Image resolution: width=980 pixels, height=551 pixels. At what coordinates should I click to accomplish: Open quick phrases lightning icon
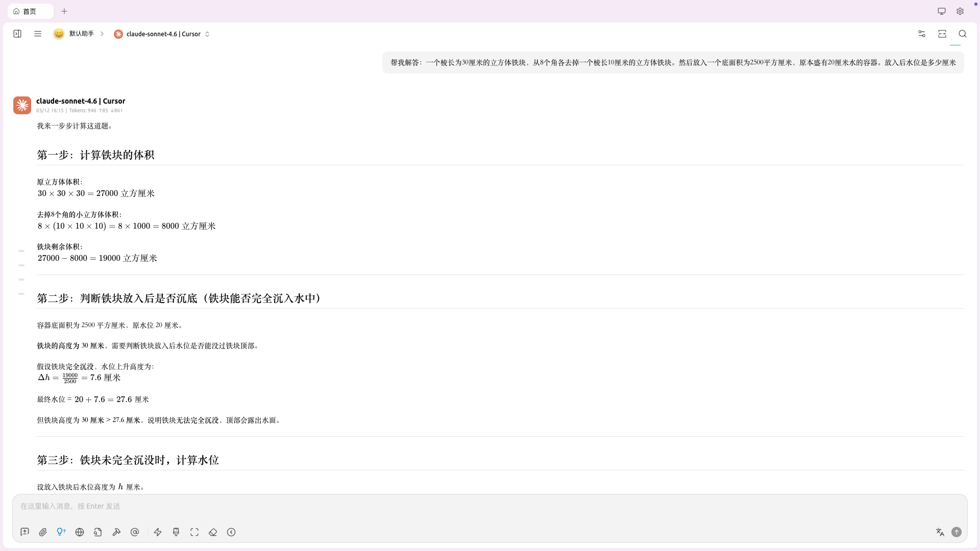pyautogui.click(x=158, y=532)
